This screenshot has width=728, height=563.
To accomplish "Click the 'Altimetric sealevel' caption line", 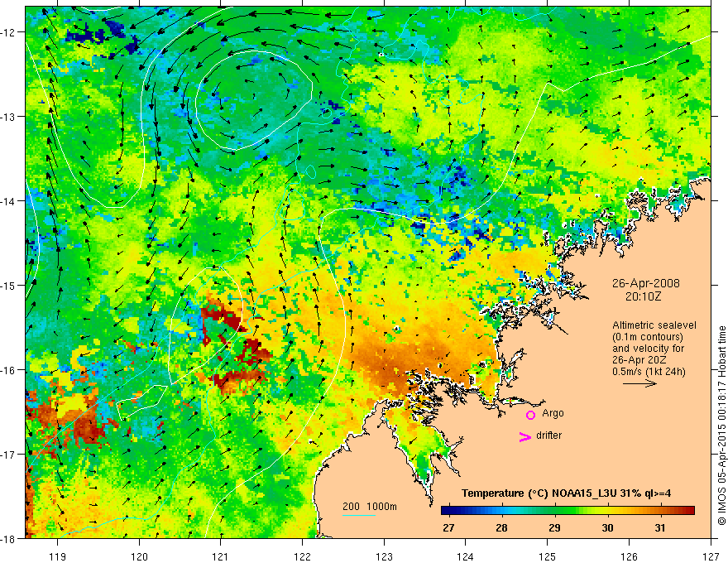I will coord(654,325).
